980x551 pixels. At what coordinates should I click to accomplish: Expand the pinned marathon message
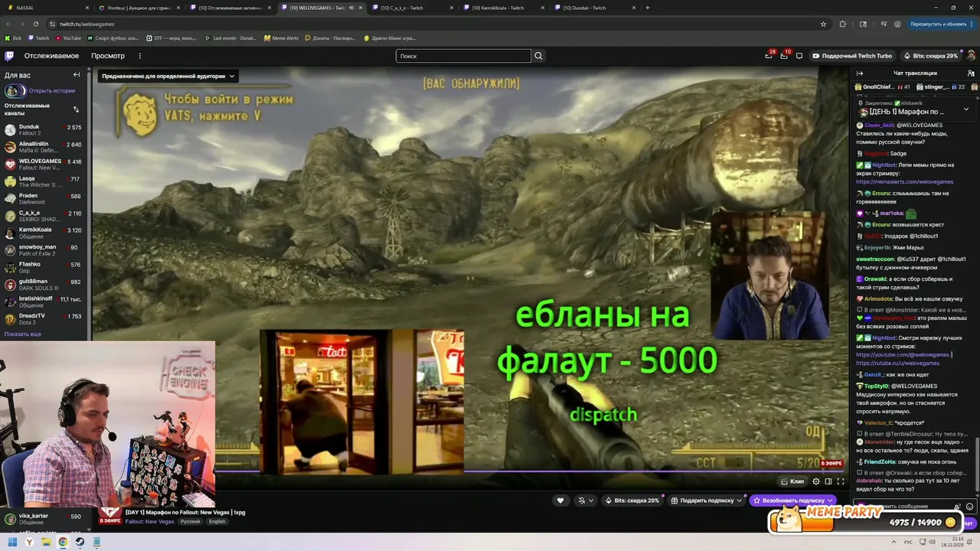966,109
